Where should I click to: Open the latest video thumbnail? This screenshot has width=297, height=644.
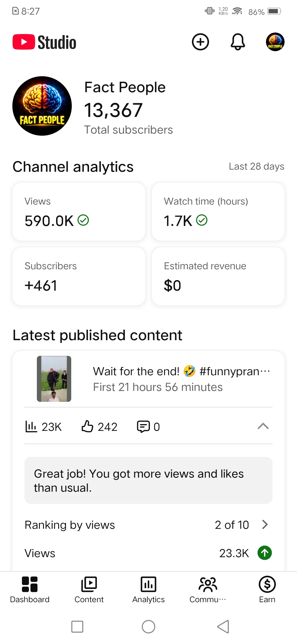coord(54,379)
